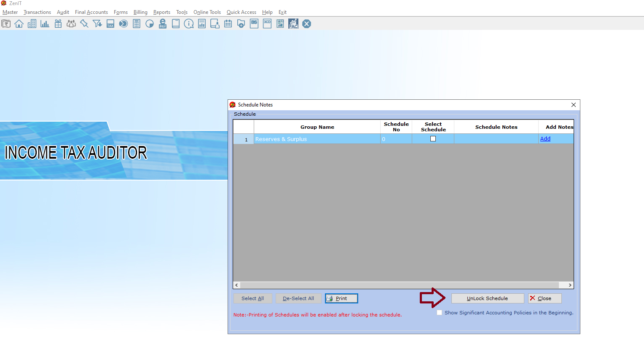Enable Show Significant Accounting Policies in the Beginning
The width and height of the screenshot is (644, 343).
point(440,313)
